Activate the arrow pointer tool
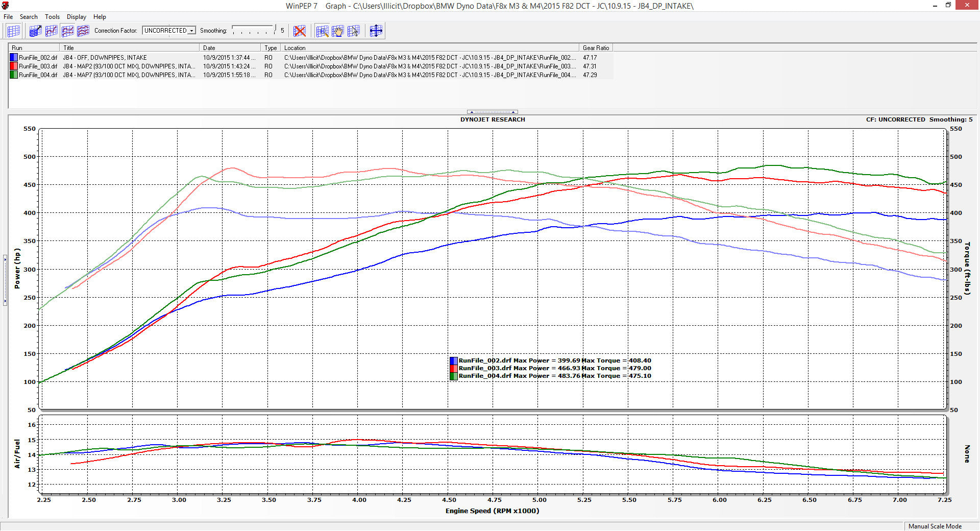 click(x=353, y=31)
